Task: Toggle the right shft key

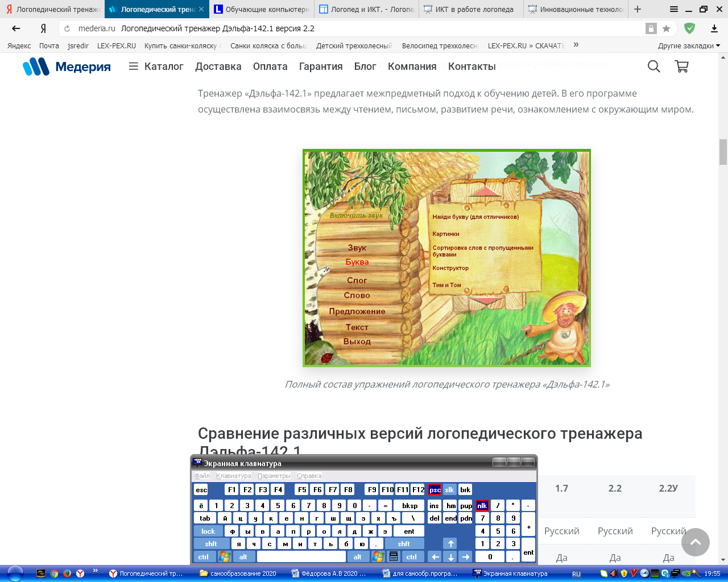Action: [404, 544]
